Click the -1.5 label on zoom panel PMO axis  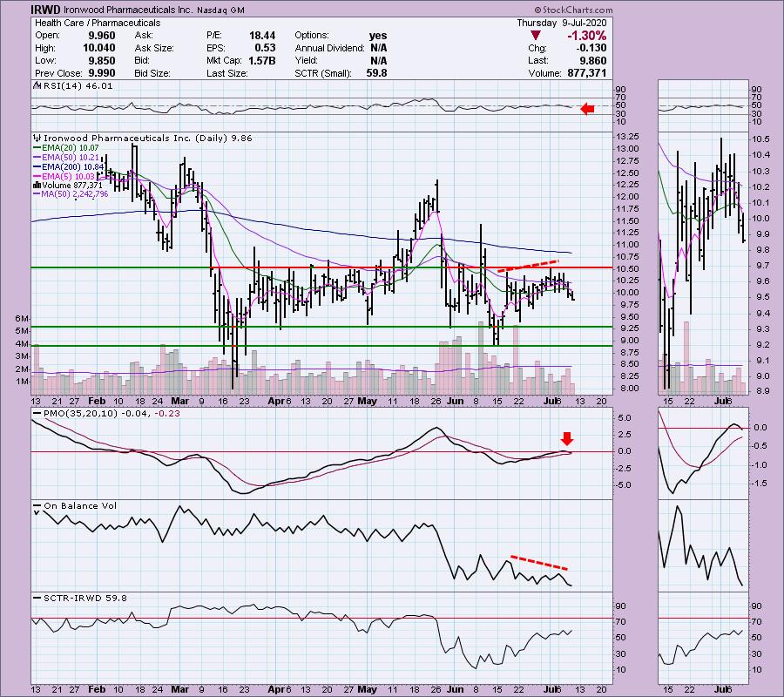click(760, 484)
